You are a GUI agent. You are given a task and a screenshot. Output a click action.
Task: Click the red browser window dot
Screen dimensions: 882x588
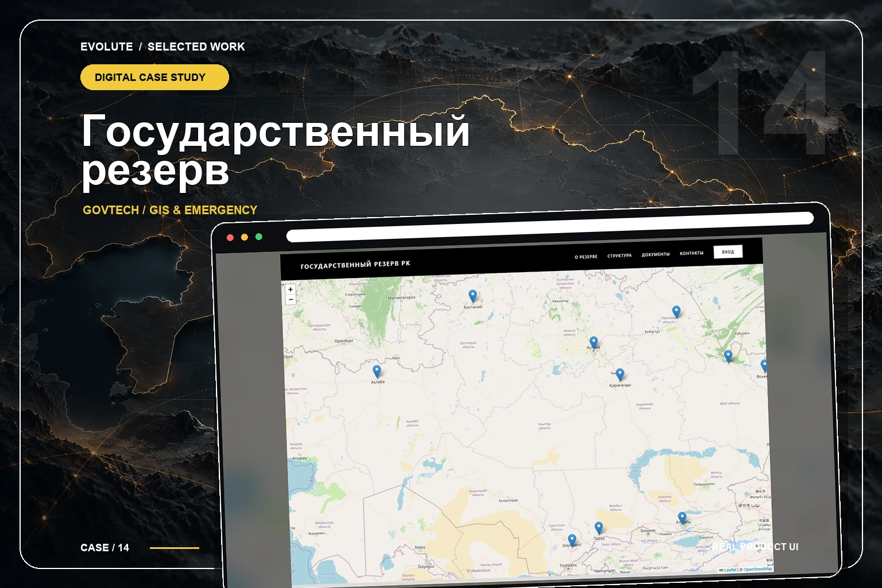point(230,238)
